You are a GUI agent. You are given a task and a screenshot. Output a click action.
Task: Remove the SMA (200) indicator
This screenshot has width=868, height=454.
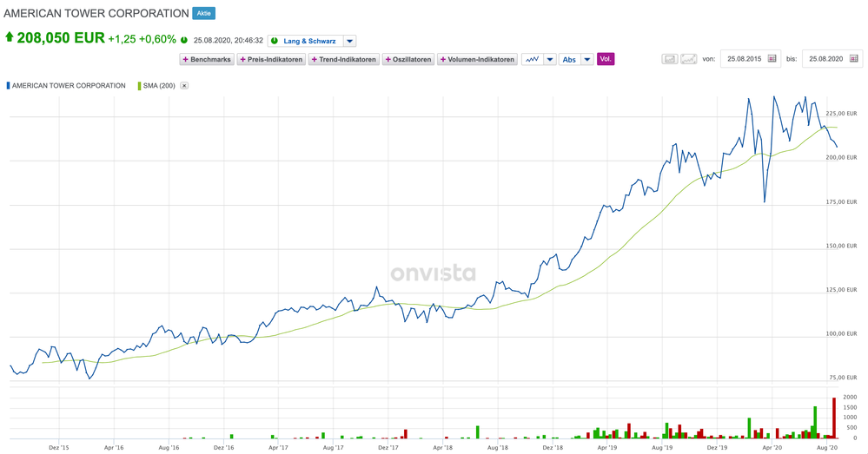[x=184, y=86]
